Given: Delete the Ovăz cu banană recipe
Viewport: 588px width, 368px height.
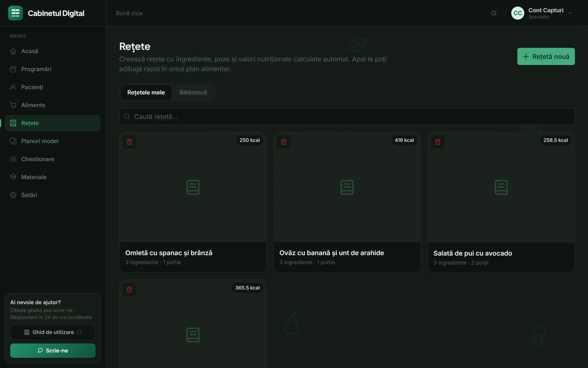Looking at the screenshot, I should click(x=284, y=142).
